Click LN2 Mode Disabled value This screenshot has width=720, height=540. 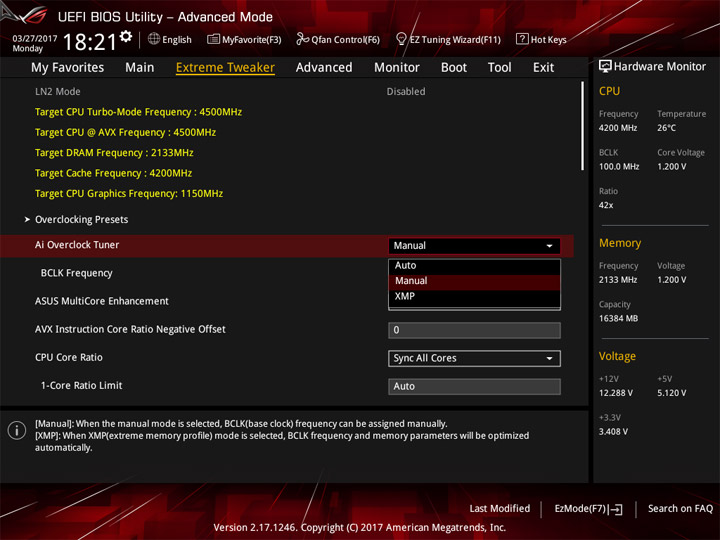point(405,91)
